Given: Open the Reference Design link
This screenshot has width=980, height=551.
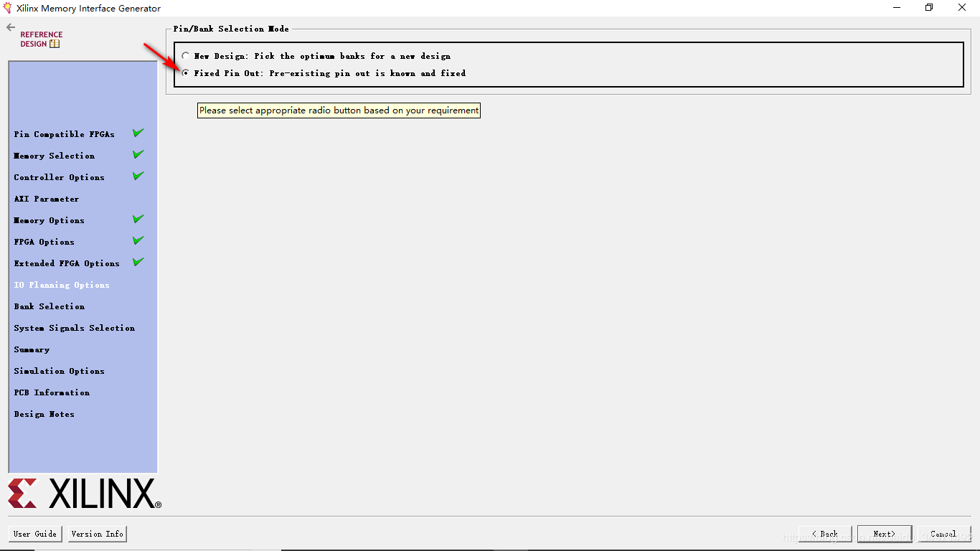Looking at the screenshot, I should [41, 39].
